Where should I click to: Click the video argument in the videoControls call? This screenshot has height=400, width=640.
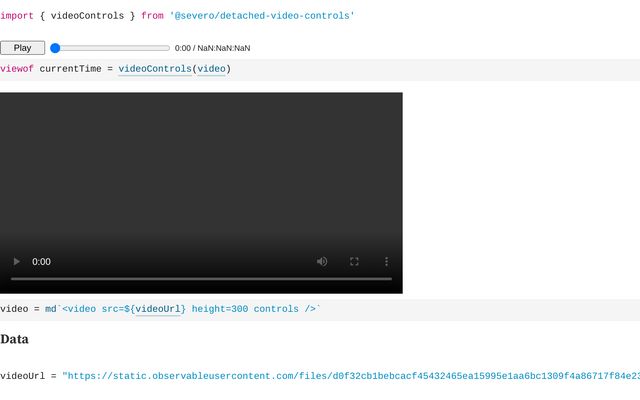210,69
